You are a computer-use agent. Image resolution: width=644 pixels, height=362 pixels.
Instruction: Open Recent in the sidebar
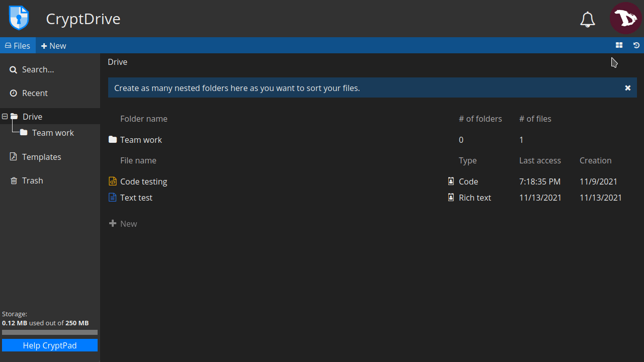coord(35,93)
